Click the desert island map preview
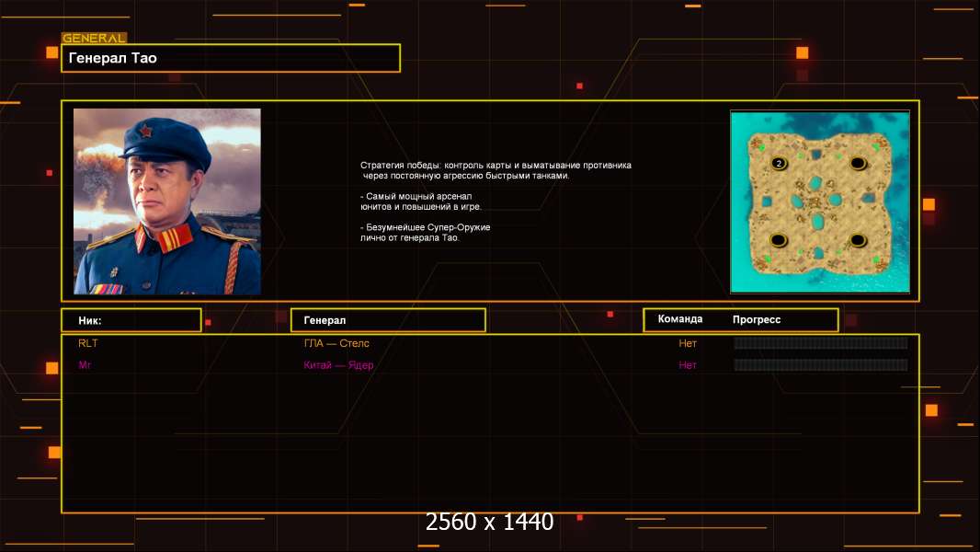 (820, 201)
